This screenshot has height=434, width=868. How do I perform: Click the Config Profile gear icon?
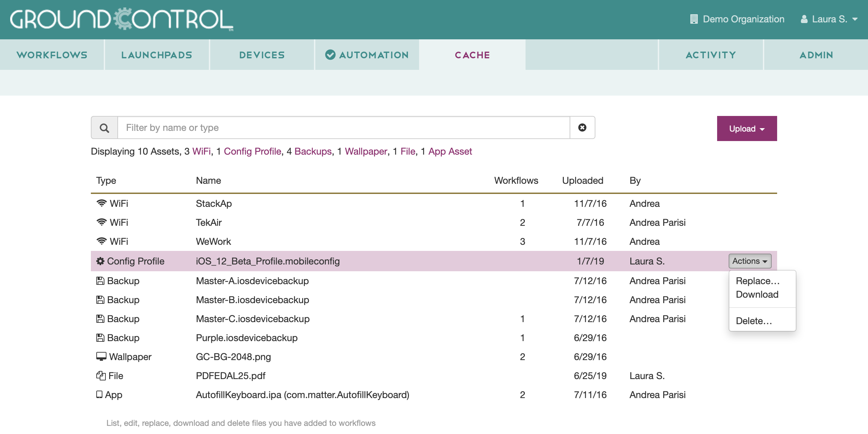point(100,261)
